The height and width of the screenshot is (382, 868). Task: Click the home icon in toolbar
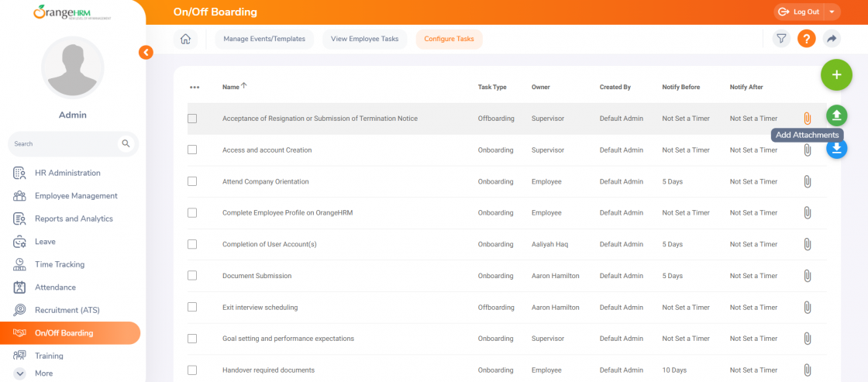185,40
